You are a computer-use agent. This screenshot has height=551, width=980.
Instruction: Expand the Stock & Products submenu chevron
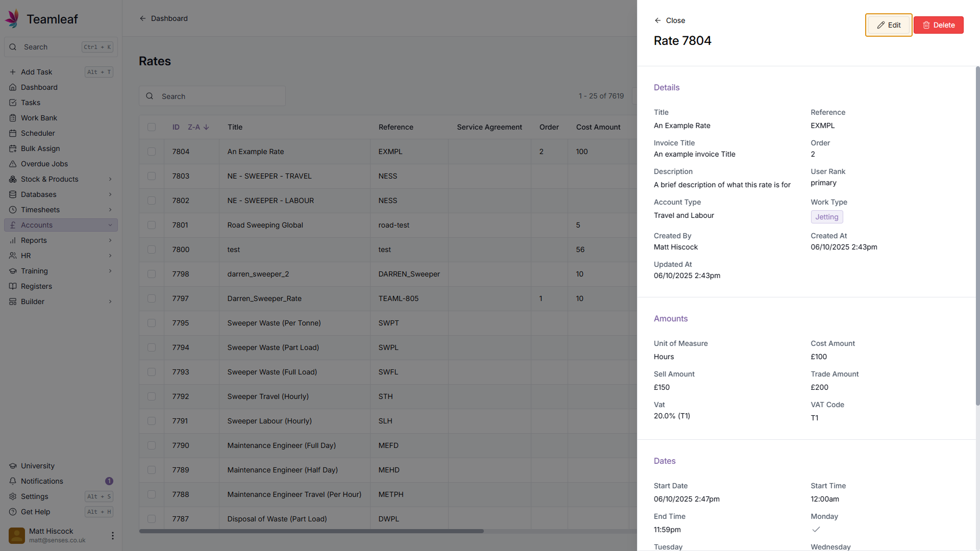110,179
